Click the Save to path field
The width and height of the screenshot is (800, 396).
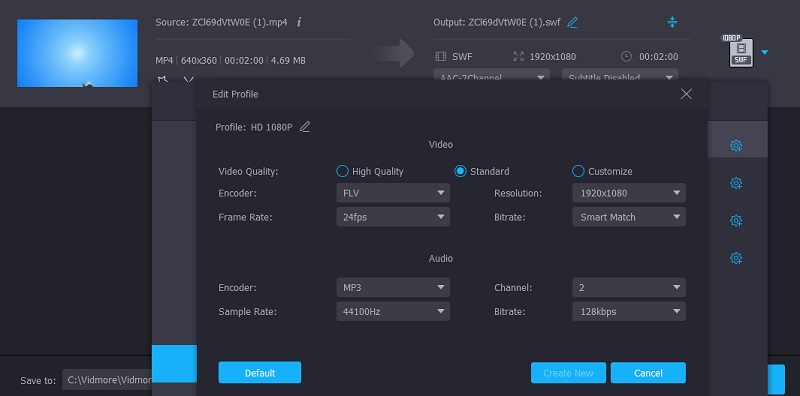[107, 380]
